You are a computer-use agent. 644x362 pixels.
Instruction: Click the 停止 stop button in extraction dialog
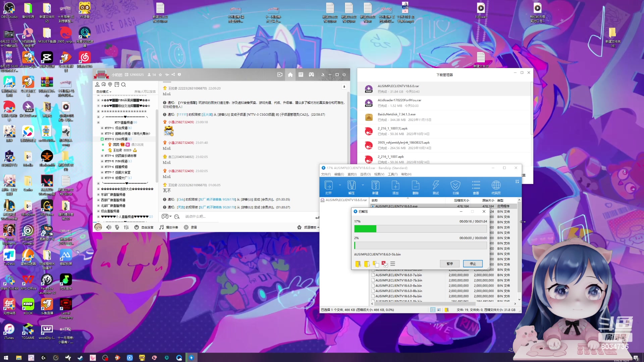click(473, 264)
